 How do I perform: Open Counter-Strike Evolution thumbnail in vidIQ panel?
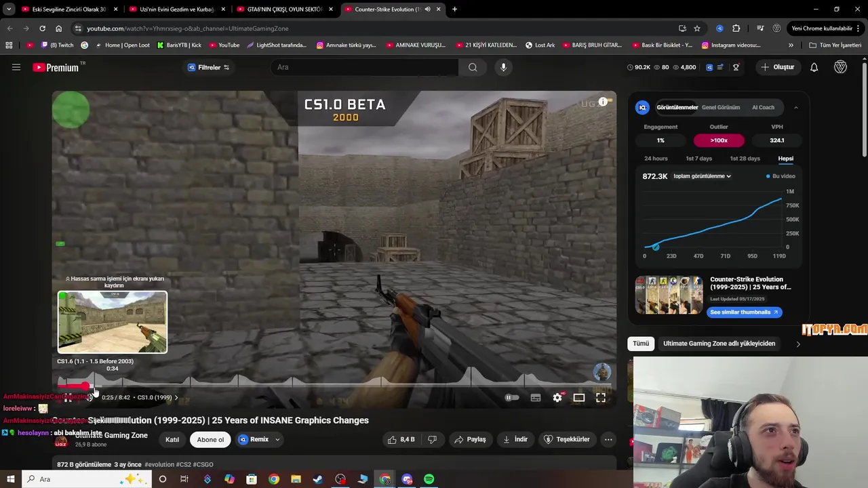pos(669,295)
